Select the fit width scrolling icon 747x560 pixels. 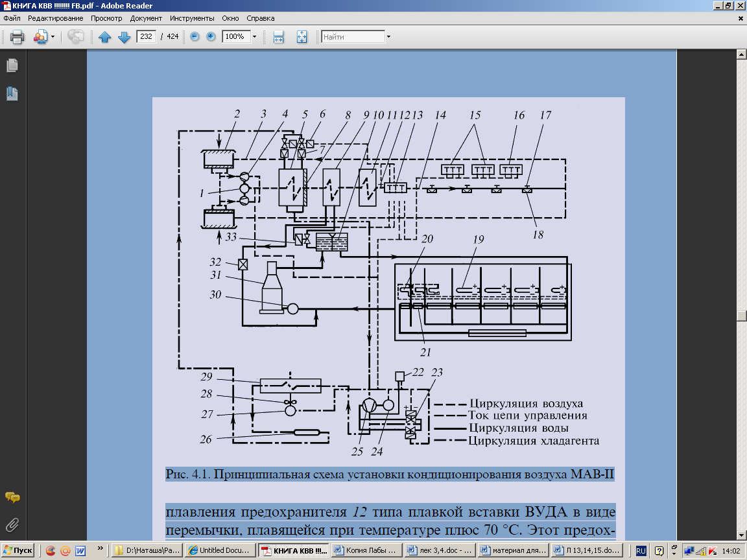(279, 37)
